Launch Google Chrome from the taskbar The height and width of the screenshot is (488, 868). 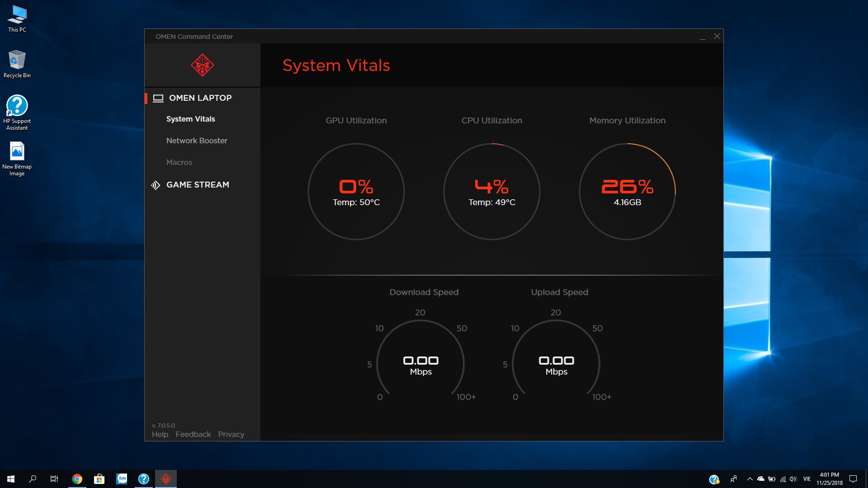pos(77,479)
